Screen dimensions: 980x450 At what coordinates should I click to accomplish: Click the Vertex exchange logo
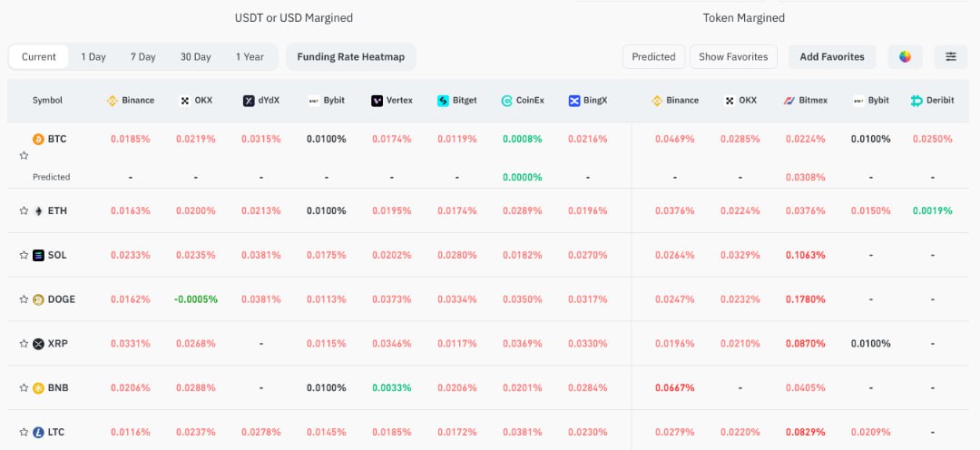(x=377, y=101)
